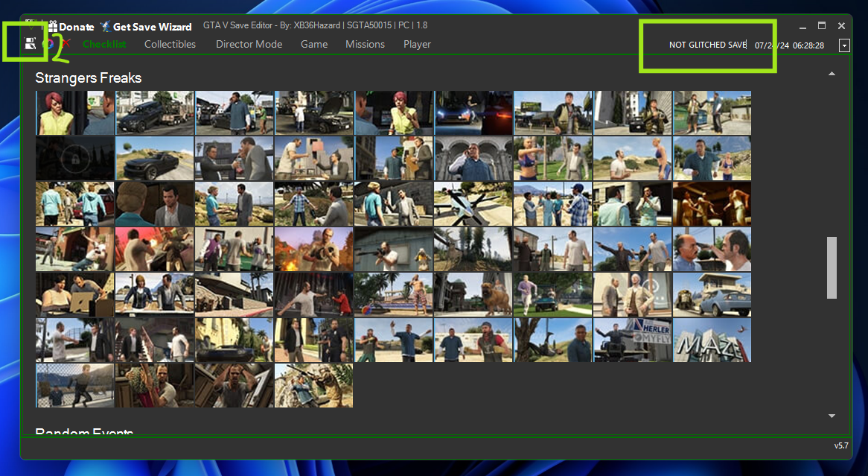This screenshot has height=476, width=868.
Task: Select the man aiming rifle by shed thumbnail
Action: point(394,250)
